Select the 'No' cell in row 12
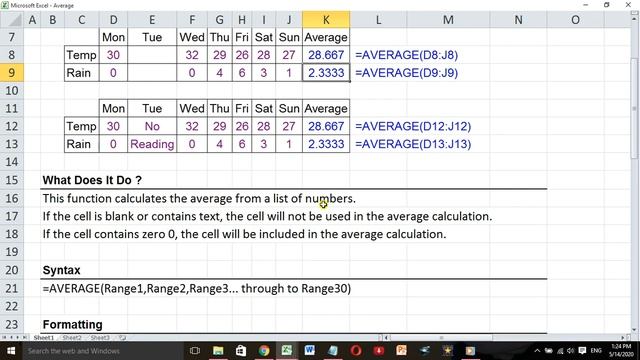This screenshot has height=360, width=640. pos(152,126)
